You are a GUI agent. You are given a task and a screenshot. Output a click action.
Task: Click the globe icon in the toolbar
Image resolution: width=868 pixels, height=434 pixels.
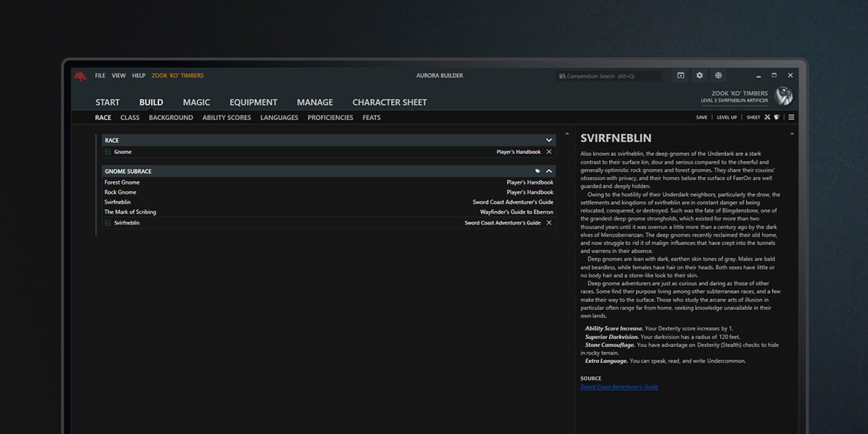pyautogui.click(x=717, y=75)
